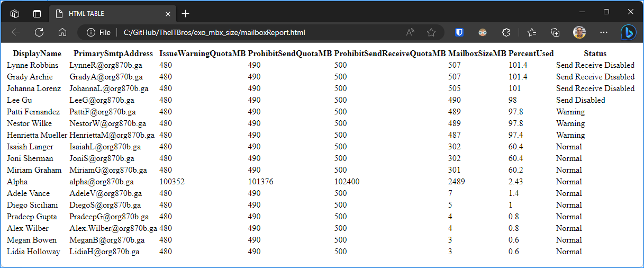This screenshot has width=644, height=268.
Task: Select Miriam Graham's 60.2 percent value
Action: pyautogui.click(x=516, y=170)
